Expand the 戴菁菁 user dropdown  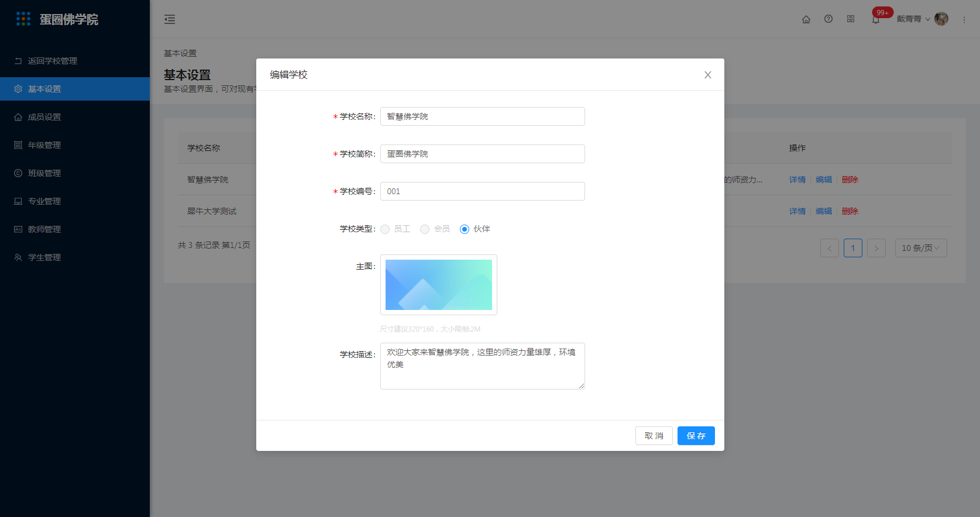pos(913,19)
